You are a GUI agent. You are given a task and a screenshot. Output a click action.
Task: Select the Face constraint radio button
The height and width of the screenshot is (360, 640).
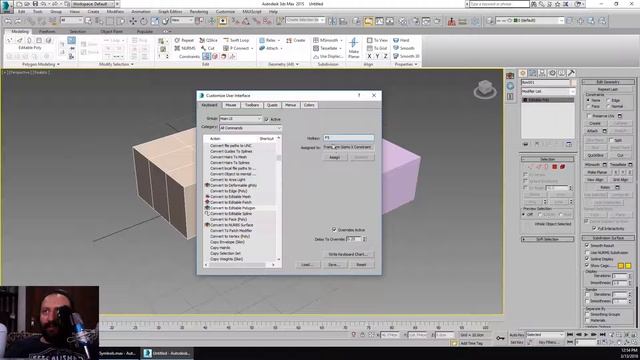coord(588,107)
